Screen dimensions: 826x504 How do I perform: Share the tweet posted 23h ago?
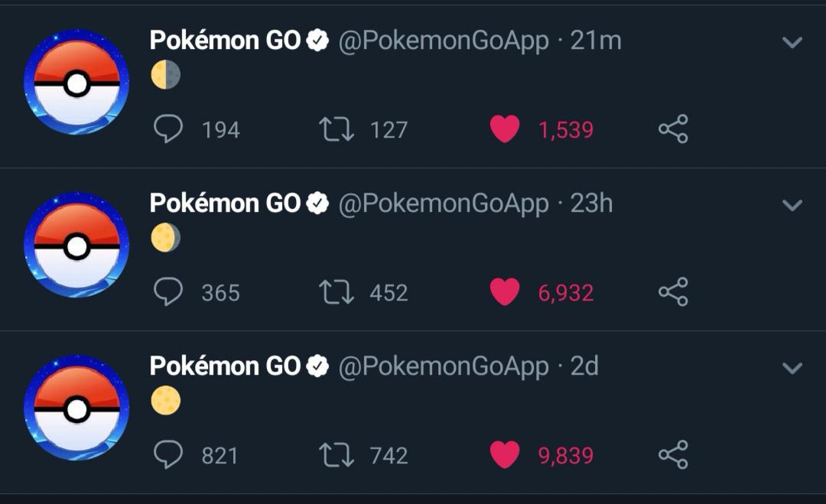tap(673, 292)
